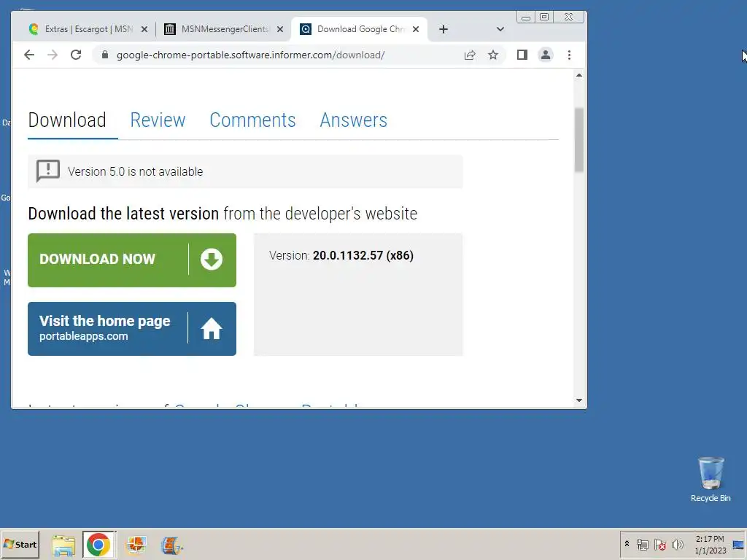The image size is (747, 560).
Task: Open the Recycle Bin desktop icon
Action: (711, 480)
